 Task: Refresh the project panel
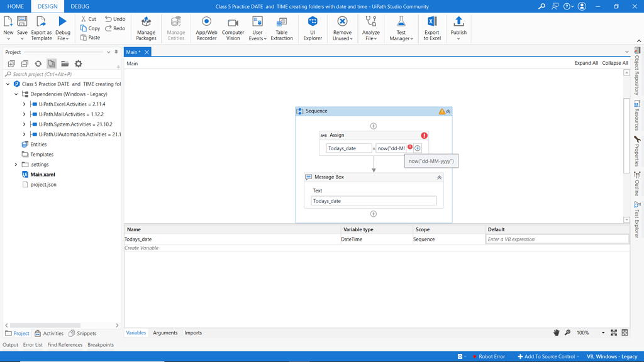(x=38, y=63)
